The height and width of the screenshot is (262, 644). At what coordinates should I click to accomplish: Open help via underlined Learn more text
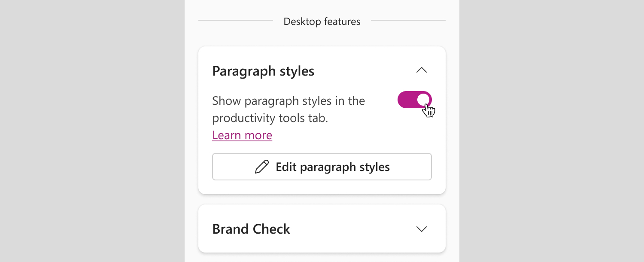click(242, 135)
